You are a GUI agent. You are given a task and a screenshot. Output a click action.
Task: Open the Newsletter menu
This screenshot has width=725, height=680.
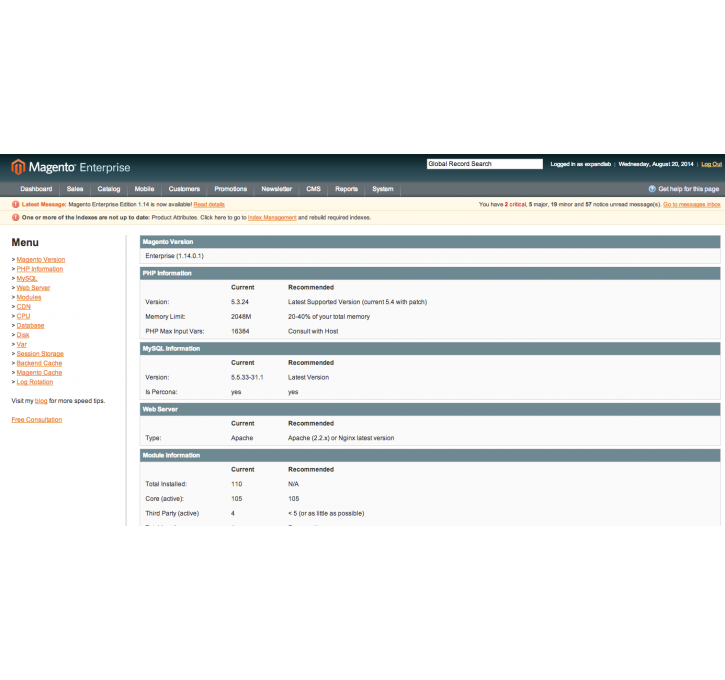tap(276, 189)
